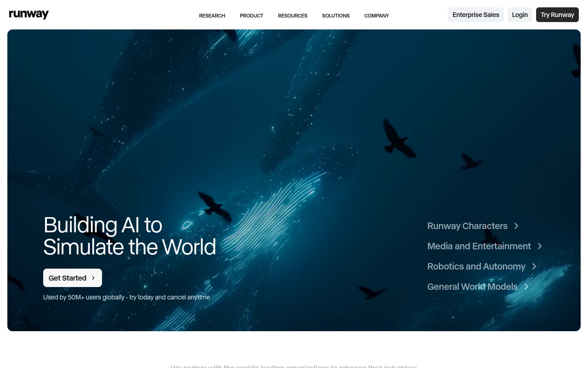Viewport: 588px width, 368px height.
Task: Open the Research menu
Action: tap(212, 16)
